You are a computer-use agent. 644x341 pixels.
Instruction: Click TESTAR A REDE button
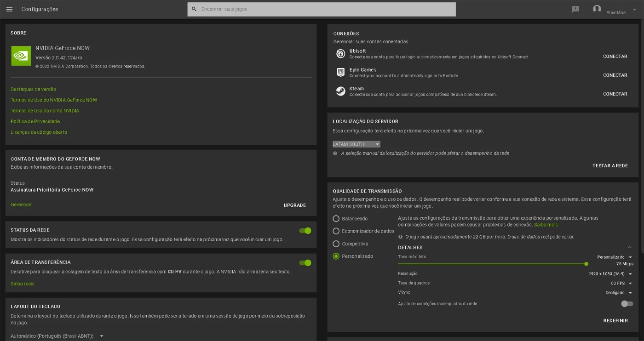click(610, 166)
